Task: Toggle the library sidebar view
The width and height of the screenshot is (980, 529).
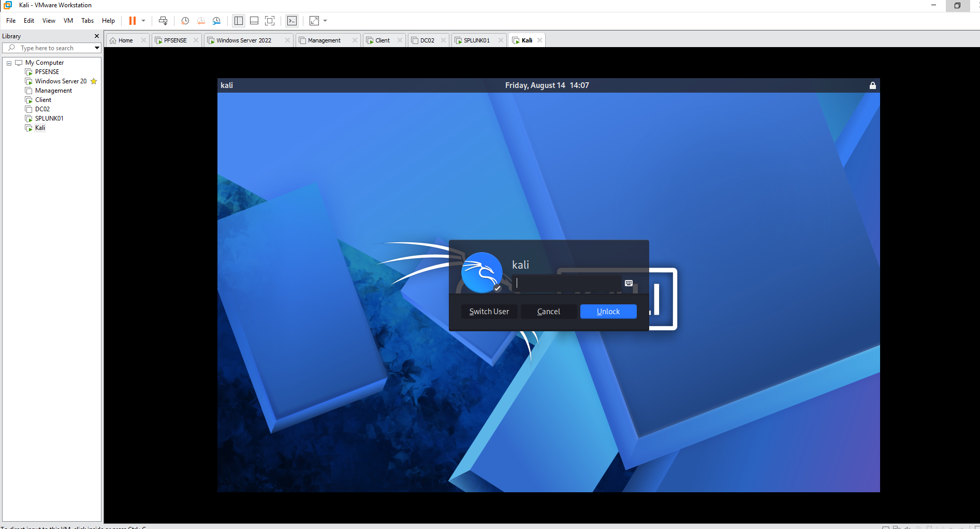Action: (x=239, y=21)
